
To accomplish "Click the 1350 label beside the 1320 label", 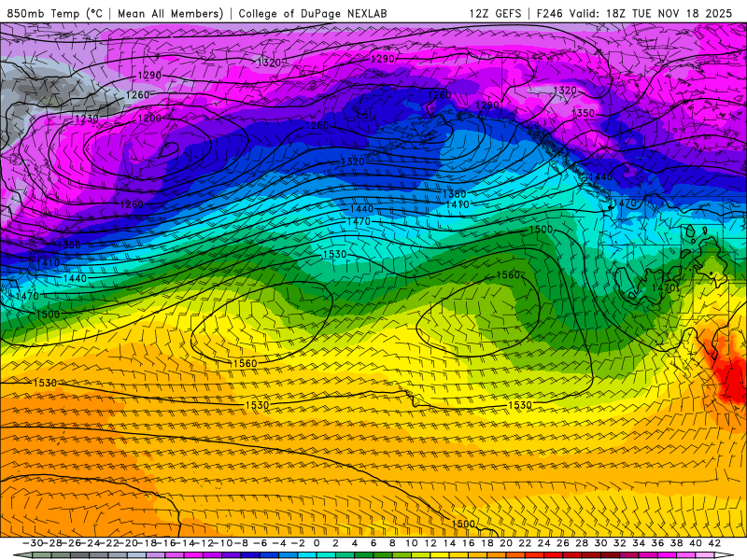I will click(583, 113).
